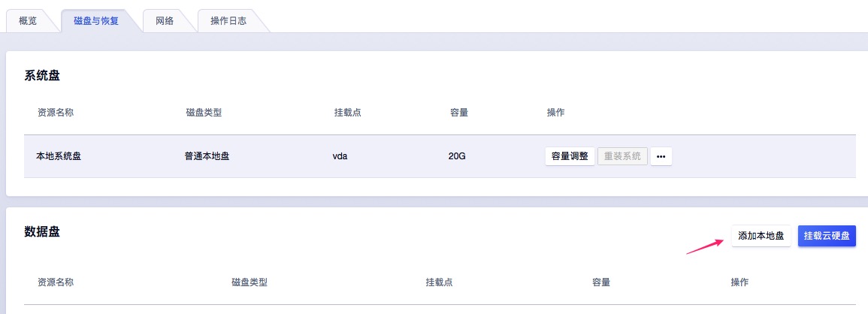Click 操作 header in the 数据盘 table
Screen dimensions: 868x314
(739, 282)
